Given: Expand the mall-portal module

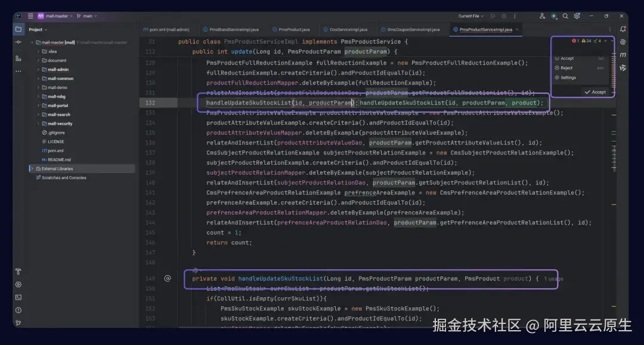Looking at the screenshot, I should click(38, 106).
